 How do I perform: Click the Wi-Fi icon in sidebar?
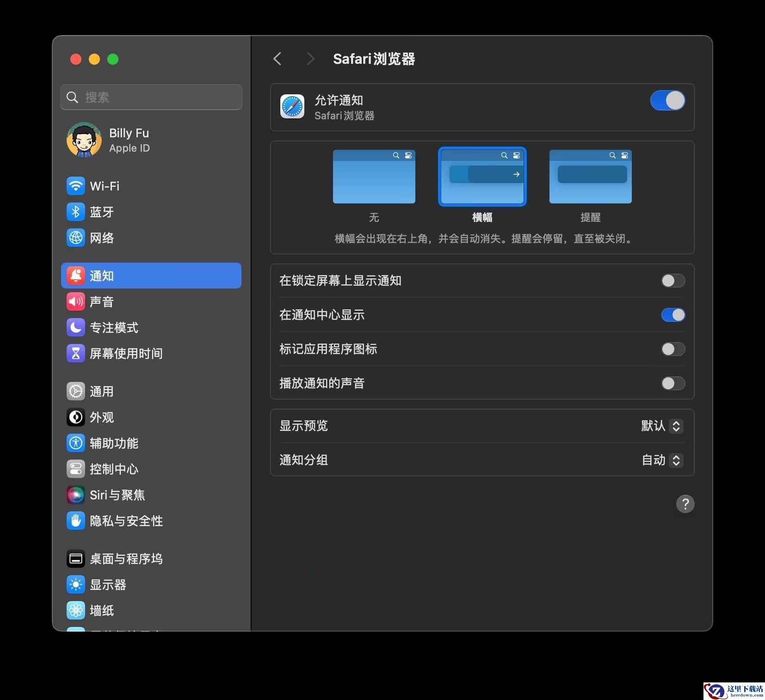tap(76, 186)
